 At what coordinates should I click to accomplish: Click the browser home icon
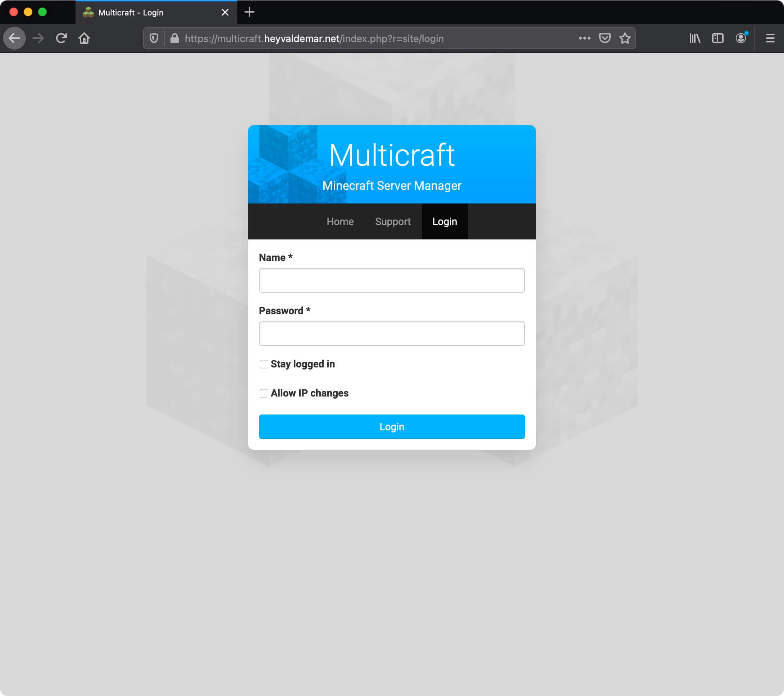85,38
